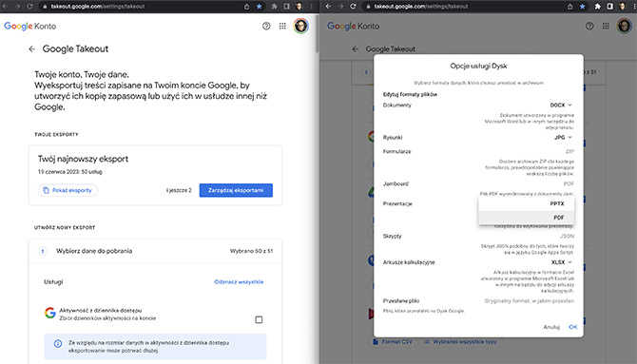This screenshot has width=637, height=364.
Task: Click 'Wybierz dane do pobrania' step header
Action: click(94, 252)
